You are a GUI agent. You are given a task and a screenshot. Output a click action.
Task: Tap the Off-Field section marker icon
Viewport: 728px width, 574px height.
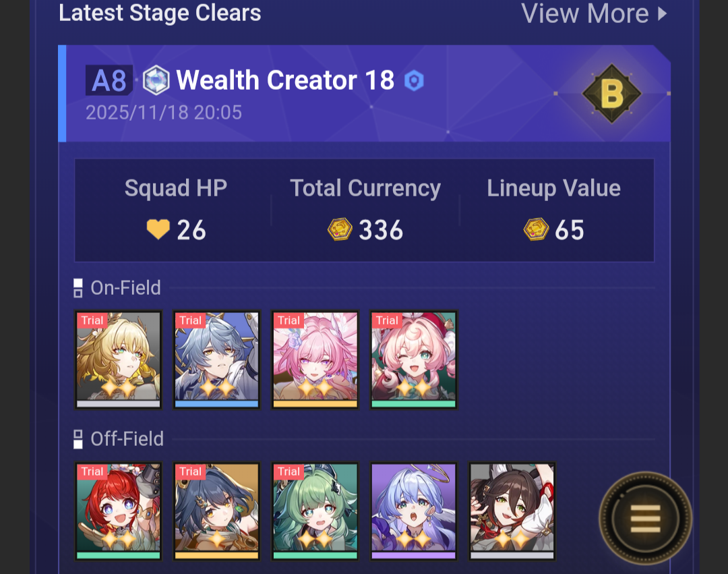78,439
